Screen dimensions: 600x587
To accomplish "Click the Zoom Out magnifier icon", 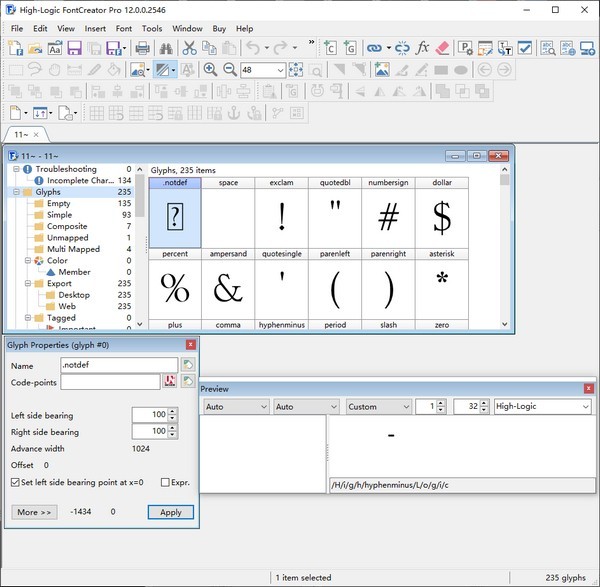I will [x=230, y=69].
